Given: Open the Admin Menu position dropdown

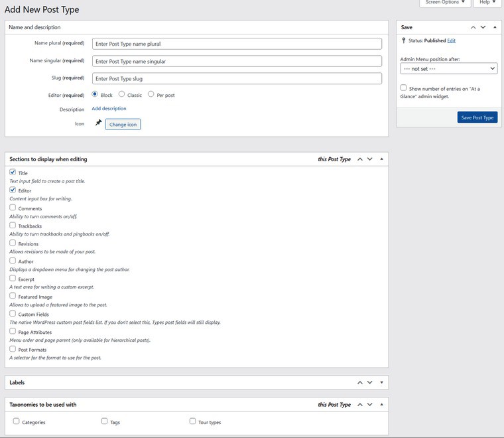Looking at the screenshot, I should click(x=448, y=68).
